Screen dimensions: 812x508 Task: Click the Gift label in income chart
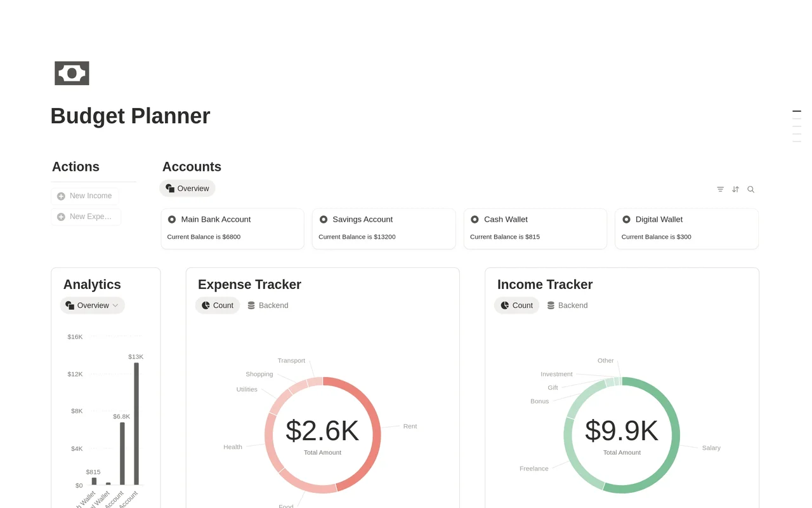click(553, 388)
